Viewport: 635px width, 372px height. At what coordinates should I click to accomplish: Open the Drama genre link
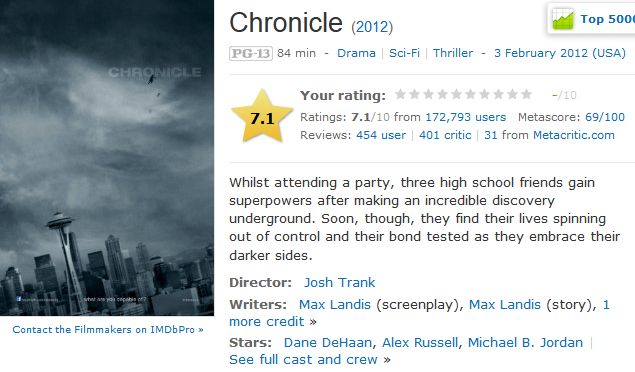coord(356,53)
